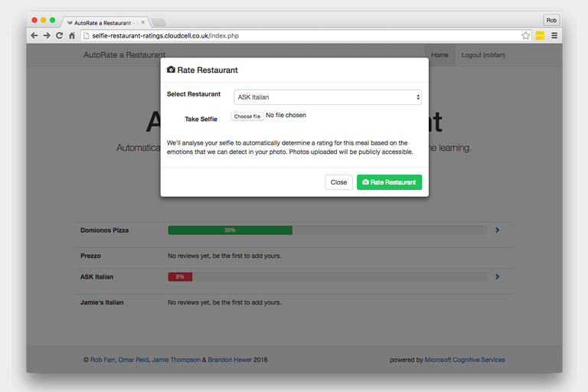Click the ASK Italian 8% progress bar

(181, 277)
